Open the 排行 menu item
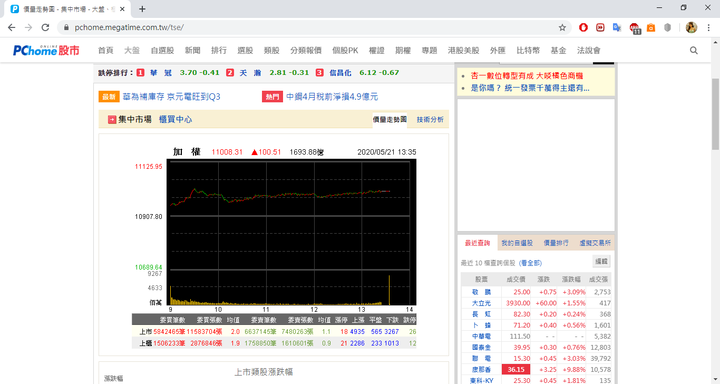 coord(219,51)
